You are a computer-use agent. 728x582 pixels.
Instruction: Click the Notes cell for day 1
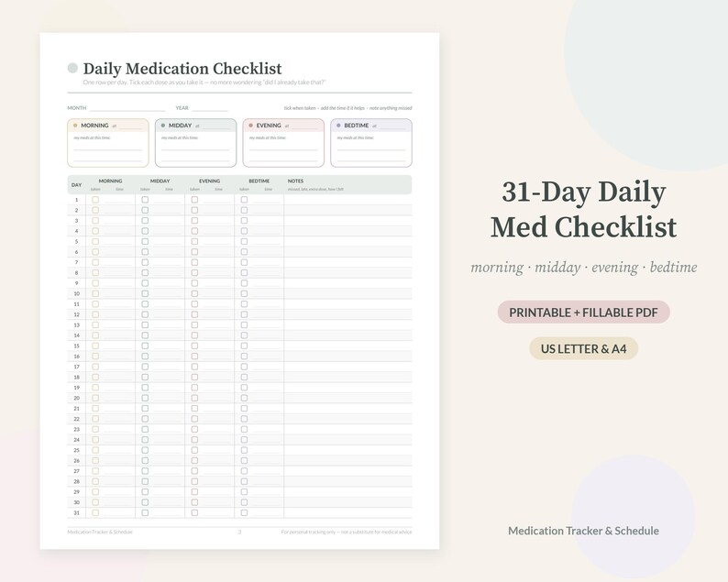347,200
